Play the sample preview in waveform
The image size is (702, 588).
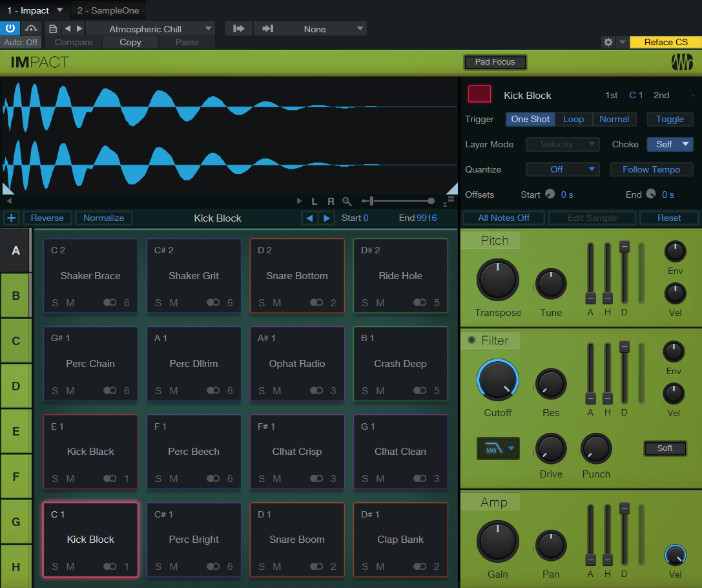tap(299, 201)
